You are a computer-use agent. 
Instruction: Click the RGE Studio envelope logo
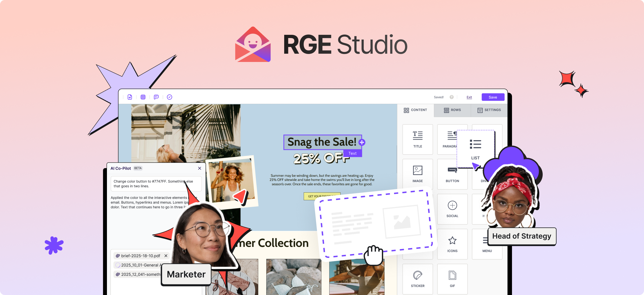[253, 44]
